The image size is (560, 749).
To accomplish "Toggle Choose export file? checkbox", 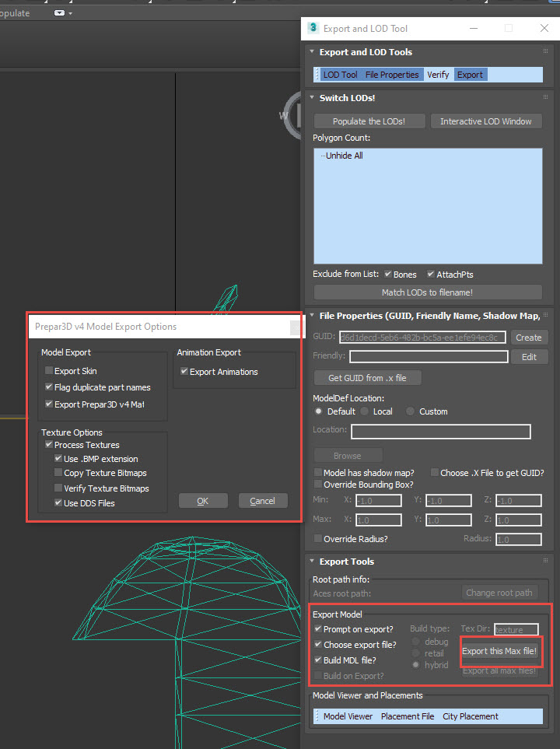I will pyautogui.click(x=318, y=644).
